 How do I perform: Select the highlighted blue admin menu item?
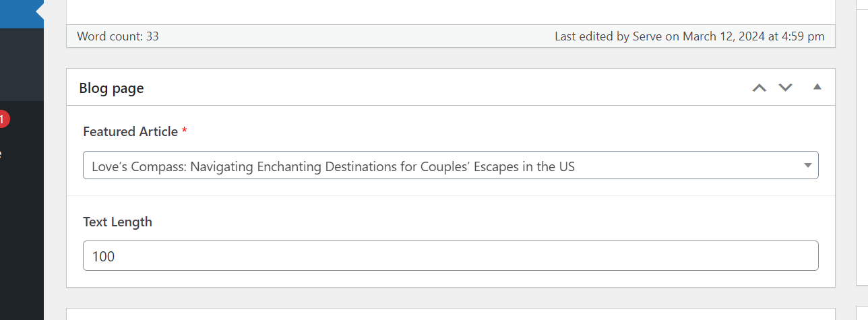(22, 13)
